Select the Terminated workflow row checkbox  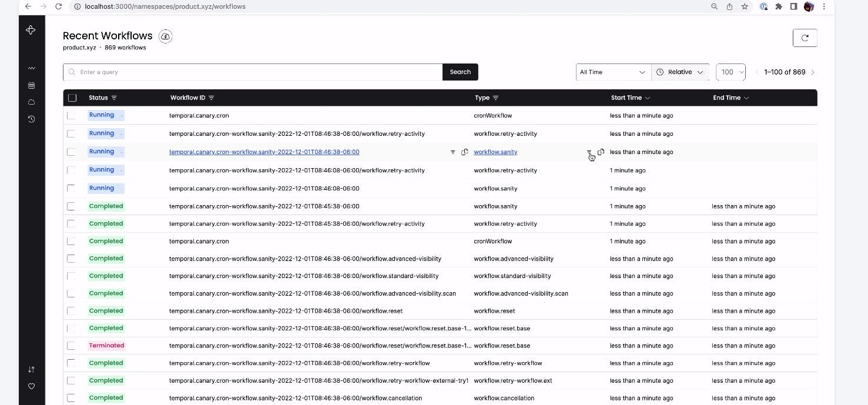[x=71, y=346]
